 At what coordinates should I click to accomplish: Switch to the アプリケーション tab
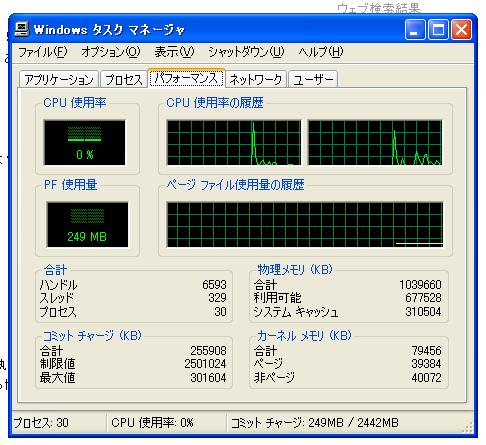coord(59,79)
